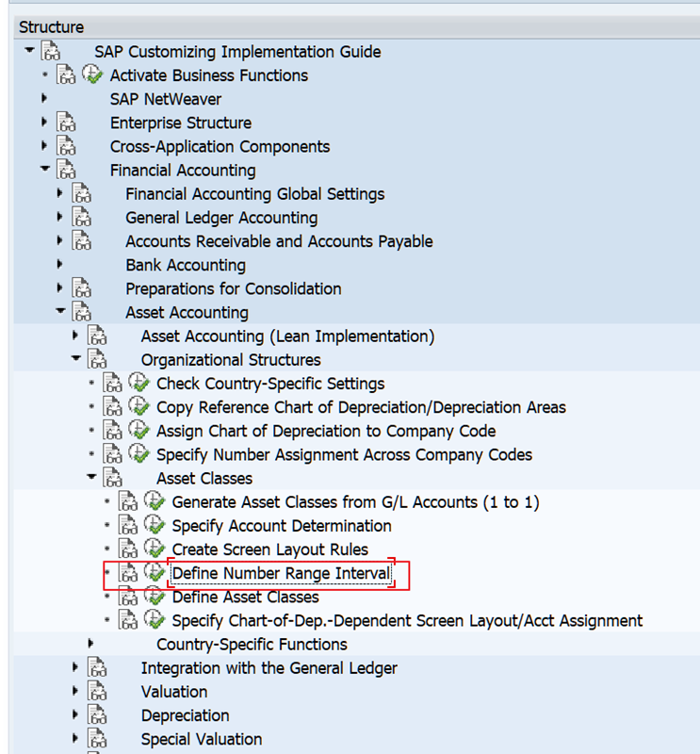Open documentation icon for Generate Asset Classes
This screenshot has height=754, width=700.
(127, 501)
